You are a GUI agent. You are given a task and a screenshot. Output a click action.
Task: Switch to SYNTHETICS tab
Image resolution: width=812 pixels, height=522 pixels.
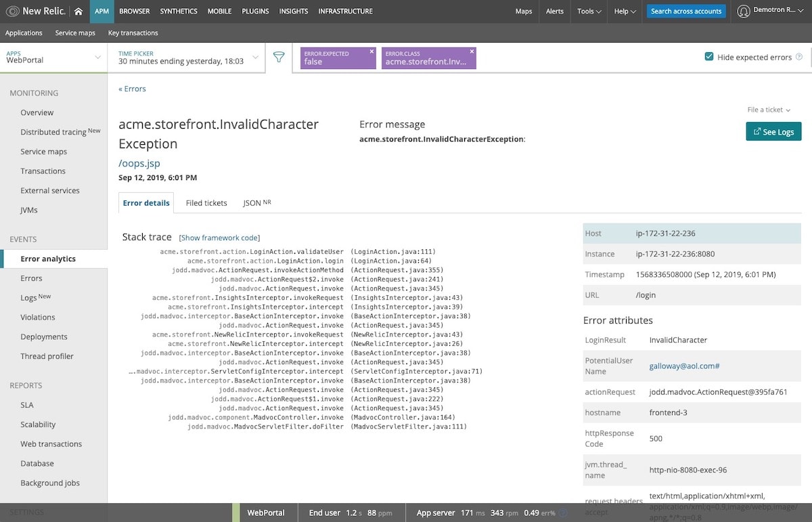pos(179,12)
